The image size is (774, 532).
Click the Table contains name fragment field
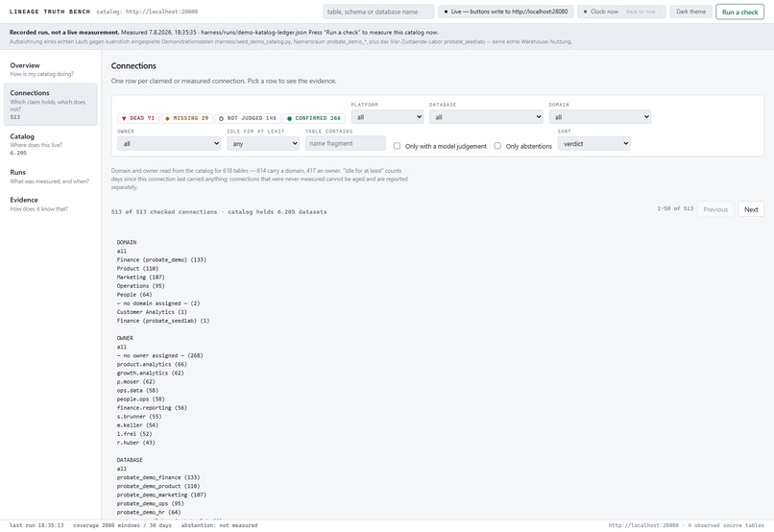click(346, 144)
